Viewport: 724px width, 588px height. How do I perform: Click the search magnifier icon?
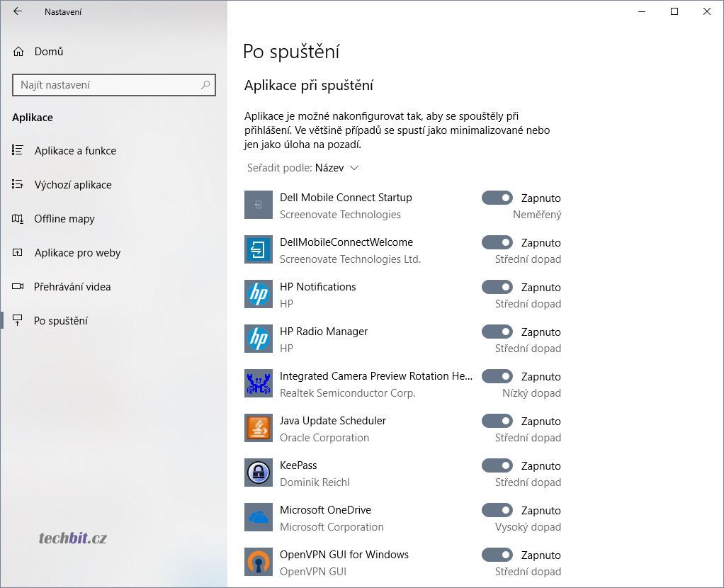coord(205,84)
